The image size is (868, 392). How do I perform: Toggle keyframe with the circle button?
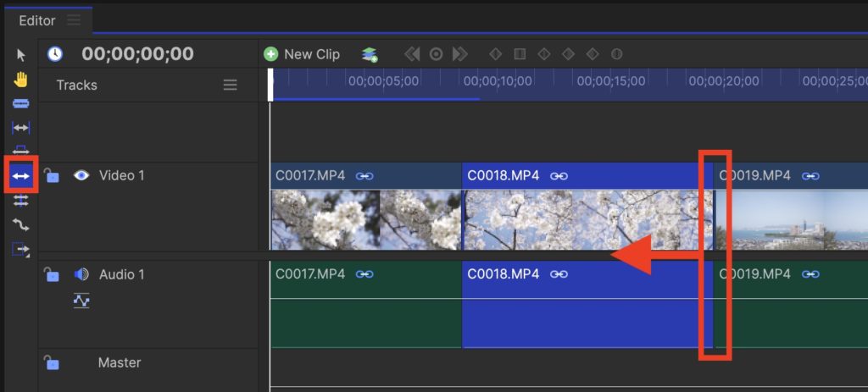[437, 54]
